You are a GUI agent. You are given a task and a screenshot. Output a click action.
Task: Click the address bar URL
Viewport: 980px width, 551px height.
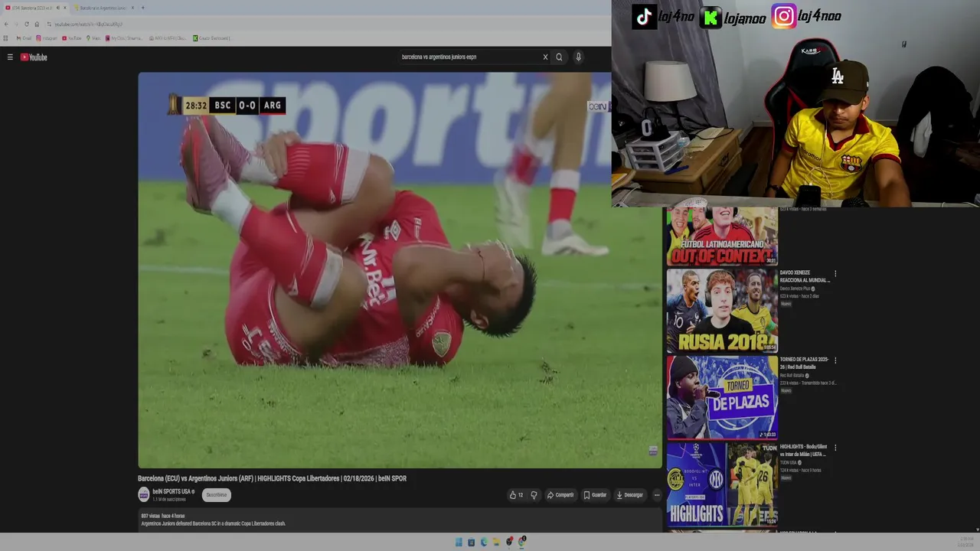[88, 24]
